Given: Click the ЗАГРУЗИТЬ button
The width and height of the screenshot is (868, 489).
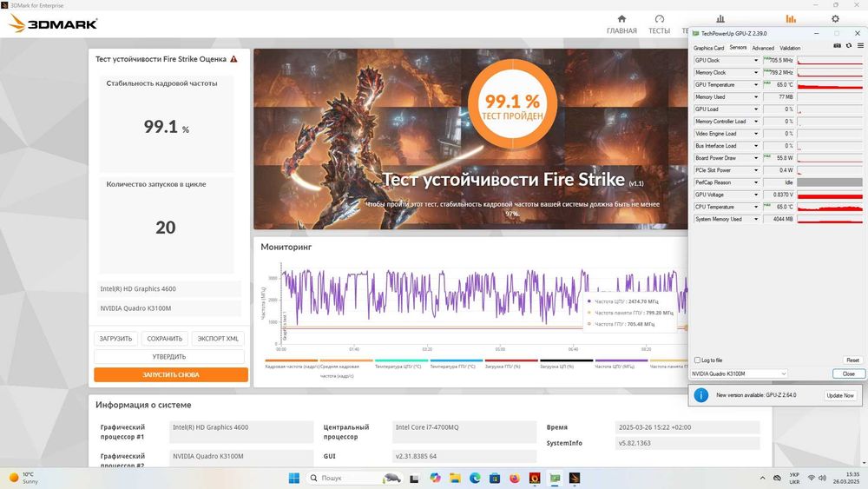Looking at the screenshot, I should point(115,339).
